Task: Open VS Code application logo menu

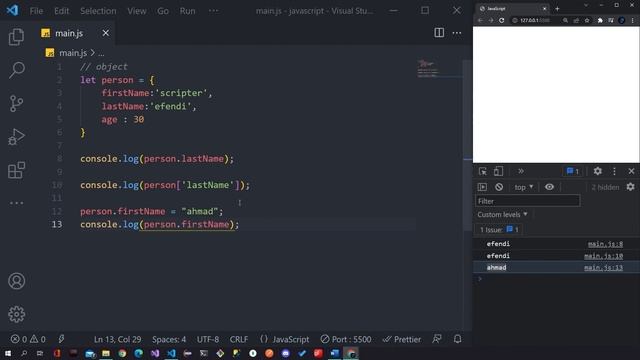Action: (12, 11)
